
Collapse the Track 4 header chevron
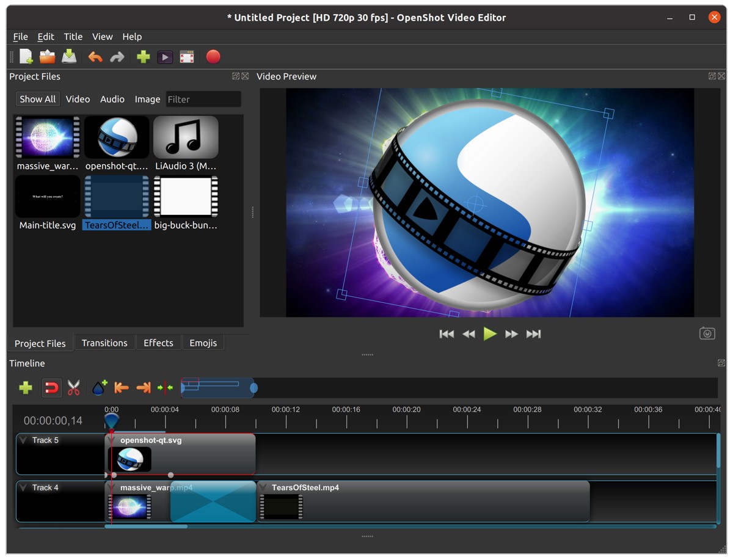click(x=23, y=487)
